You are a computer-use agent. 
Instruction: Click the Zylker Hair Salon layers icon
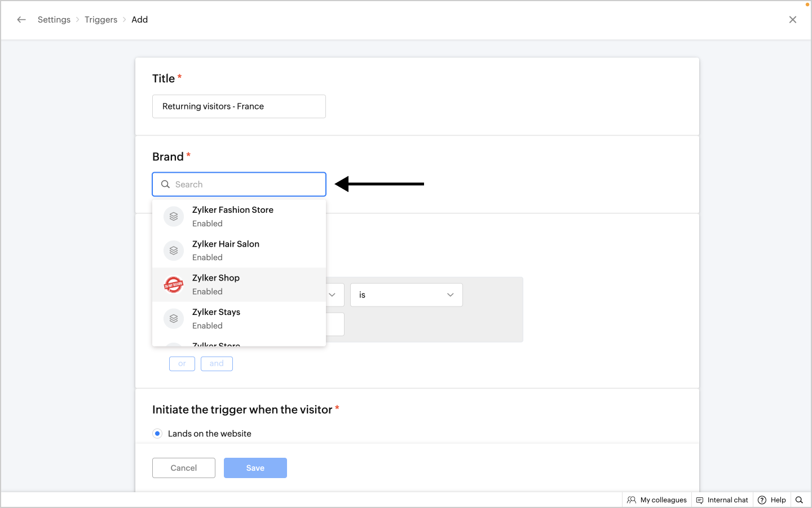click(174, 251)
